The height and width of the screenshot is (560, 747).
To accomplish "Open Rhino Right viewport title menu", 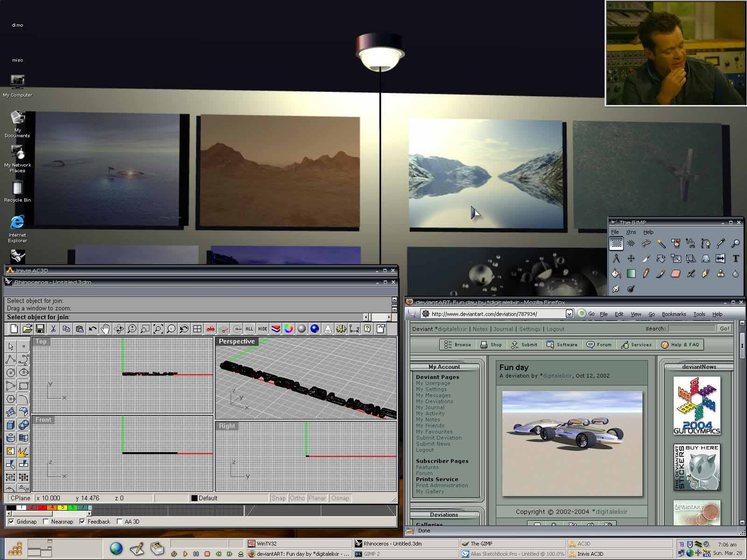I will pos(227,426).
